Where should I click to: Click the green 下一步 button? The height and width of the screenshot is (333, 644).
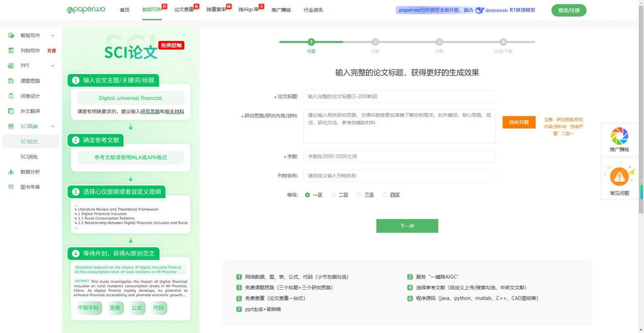pyautogui.click(x=407, y=226)
